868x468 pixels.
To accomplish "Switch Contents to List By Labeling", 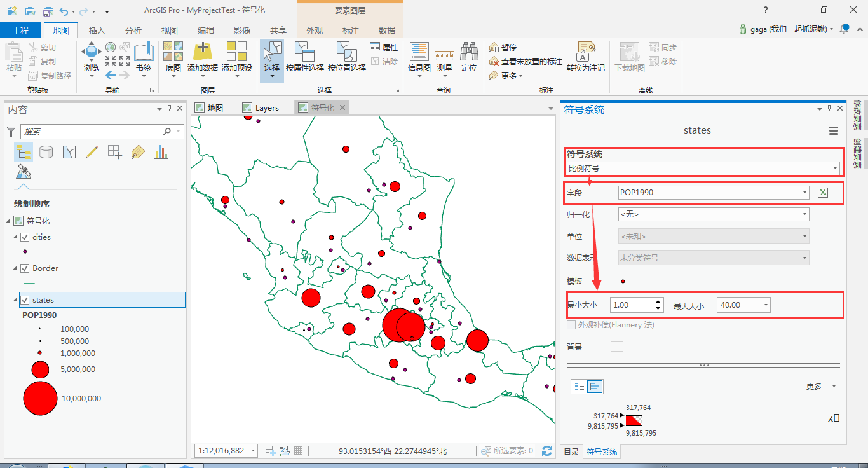I will (138, 151).
